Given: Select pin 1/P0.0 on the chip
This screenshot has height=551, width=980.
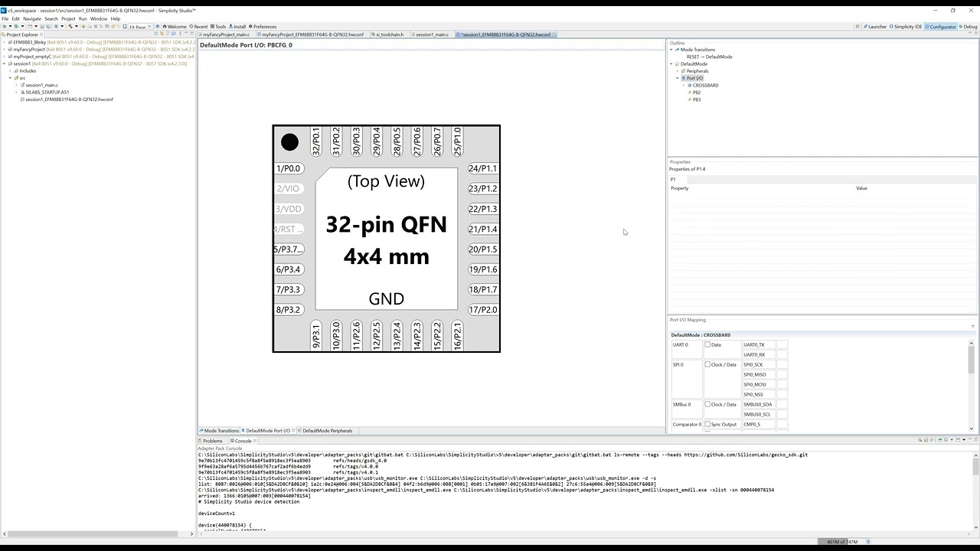Looking at the screenshot, I should pos(289,168).
